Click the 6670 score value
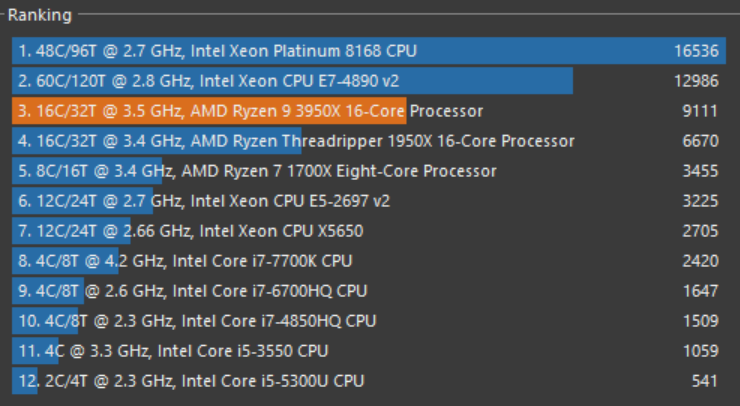This screenshot has width=740, height=406. pos(700,141)
